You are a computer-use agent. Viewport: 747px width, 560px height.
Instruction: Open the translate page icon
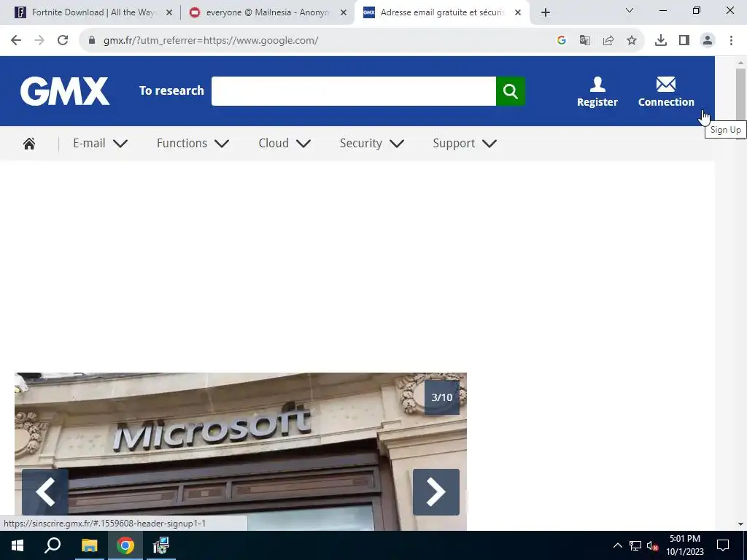click(584, 41)
